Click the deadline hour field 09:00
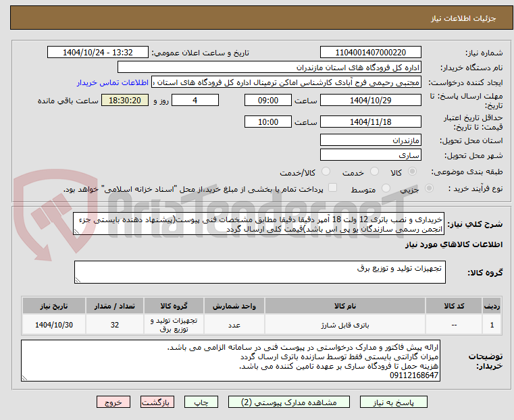Screen dimensions: 514x420 tap(268, 100)
